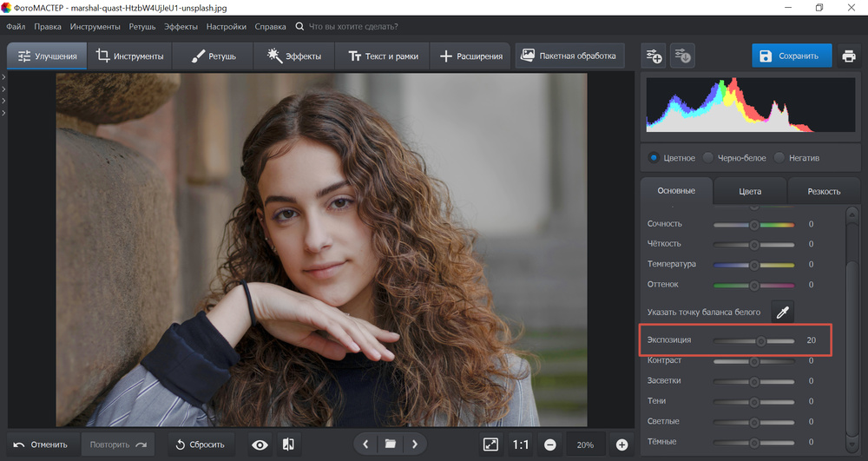Zoom out with the minus icon
The height and width of the screenshot is (461, 868).
pos(550,445)
